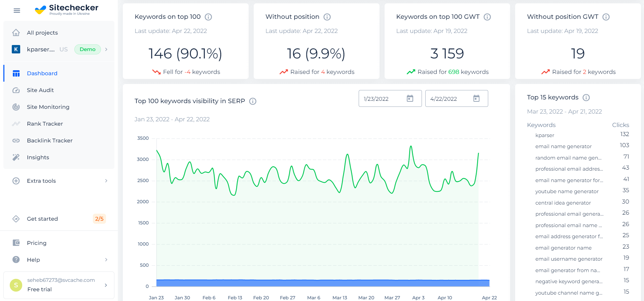Click the 16 (9.9%) value
Image resolution: width=644 pixels, height=301 pixels.
pyautogui.click(x=316, y=53)
